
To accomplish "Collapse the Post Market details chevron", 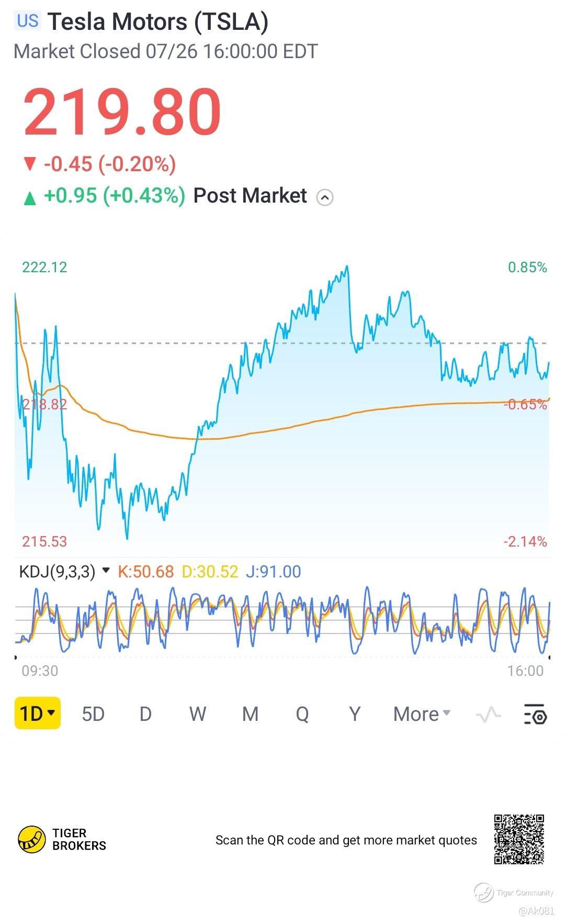I will click(325, 197).
